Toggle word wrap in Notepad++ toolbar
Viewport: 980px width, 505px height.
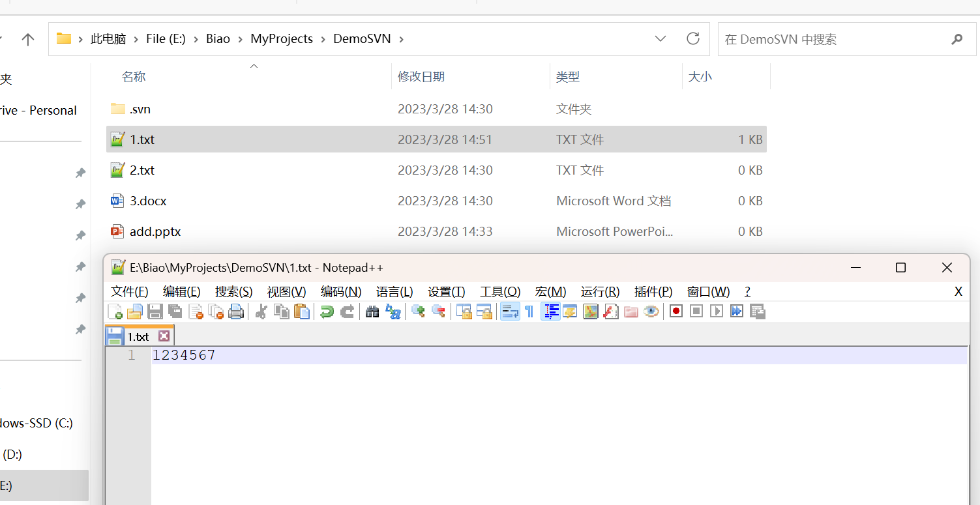pos(510,311)
